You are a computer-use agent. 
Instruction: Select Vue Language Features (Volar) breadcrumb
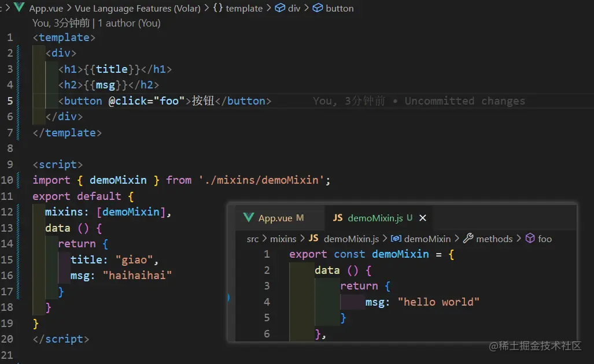pos(138,8)
